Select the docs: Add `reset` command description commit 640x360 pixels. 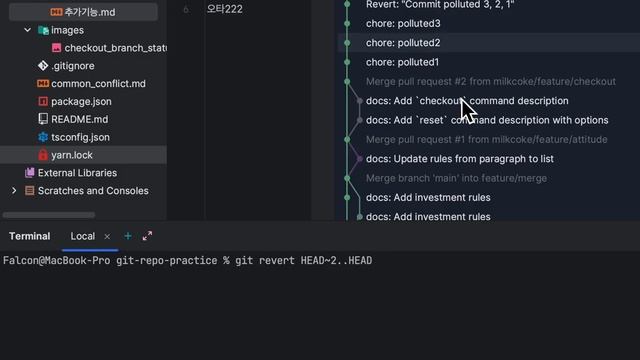pos(487,120)
